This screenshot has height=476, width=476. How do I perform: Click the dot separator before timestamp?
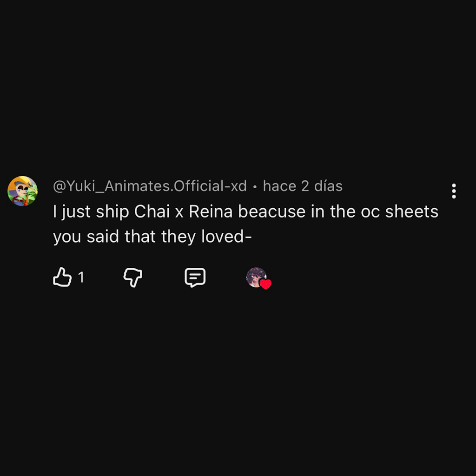point(255,187)
